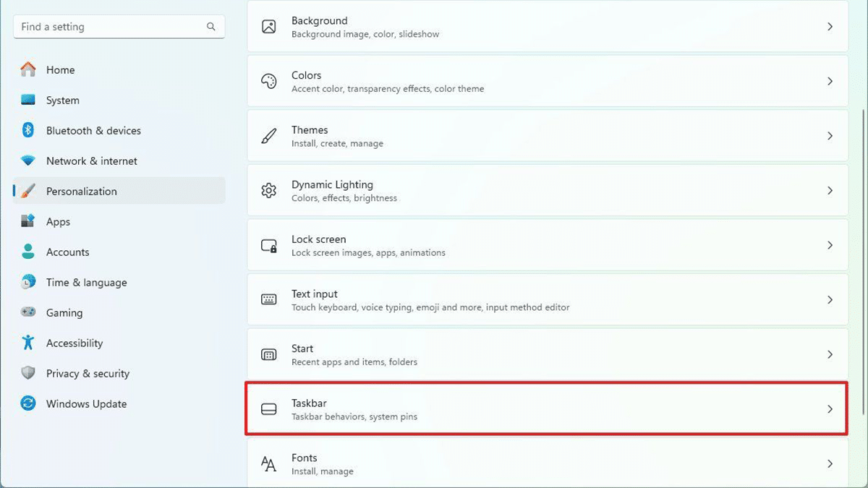Click the search magnifier icon

coord(211,27)
